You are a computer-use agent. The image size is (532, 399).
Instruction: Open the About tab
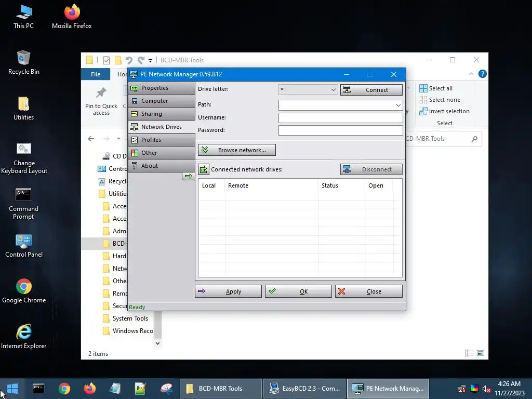click(162, 166)
